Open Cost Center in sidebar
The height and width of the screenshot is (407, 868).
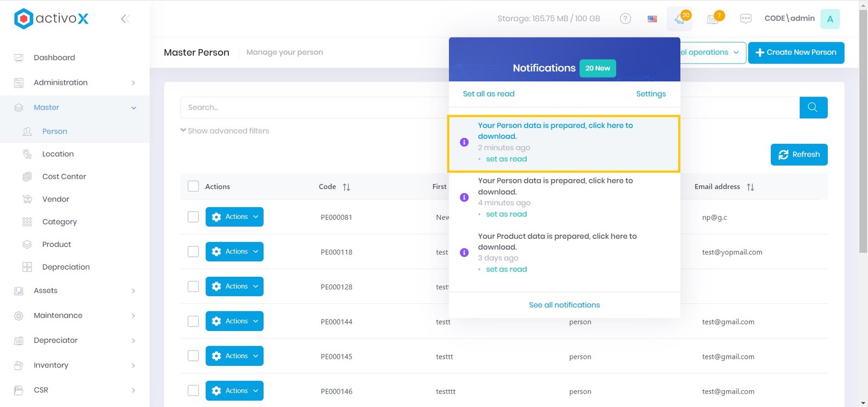[x=64, y=176]
